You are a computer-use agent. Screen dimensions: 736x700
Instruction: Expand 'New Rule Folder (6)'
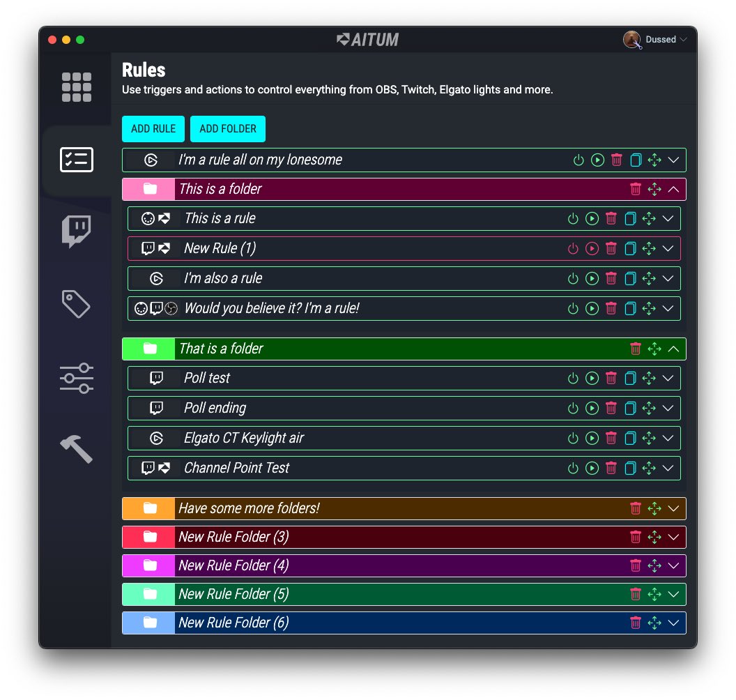tap(673, 623)
